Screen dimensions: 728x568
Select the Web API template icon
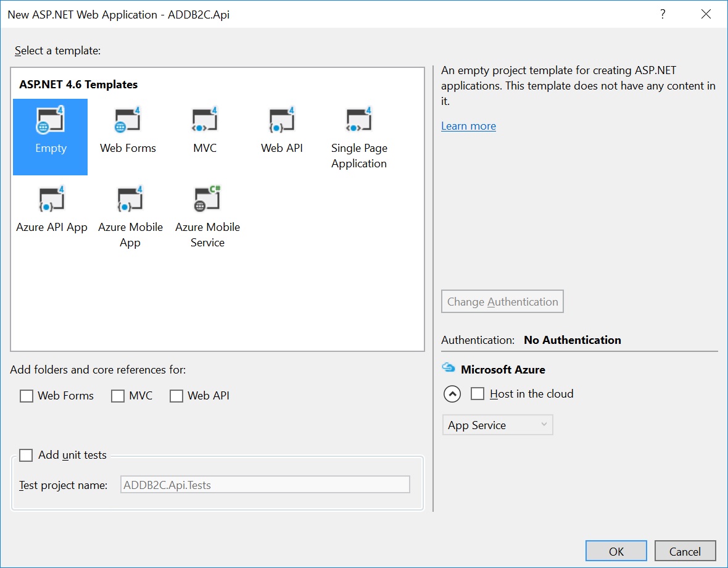pos(282,121)
